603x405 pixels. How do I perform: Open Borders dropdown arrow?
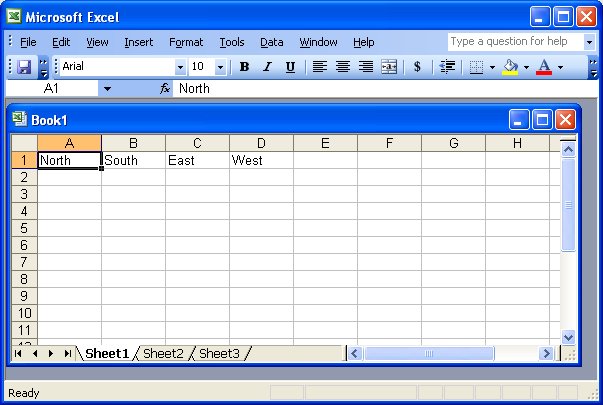[492, 67]
